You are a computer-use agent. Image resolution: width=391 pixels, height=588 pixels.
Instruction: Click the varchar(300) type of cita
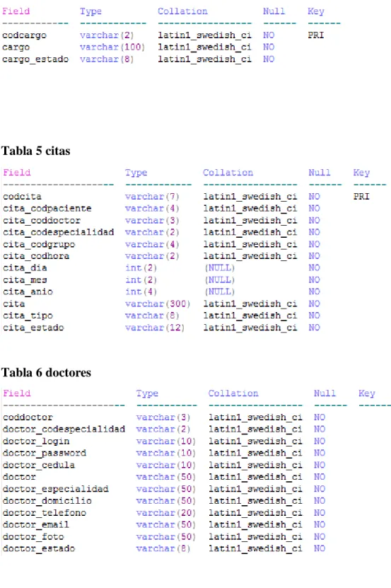click(158, 304)
